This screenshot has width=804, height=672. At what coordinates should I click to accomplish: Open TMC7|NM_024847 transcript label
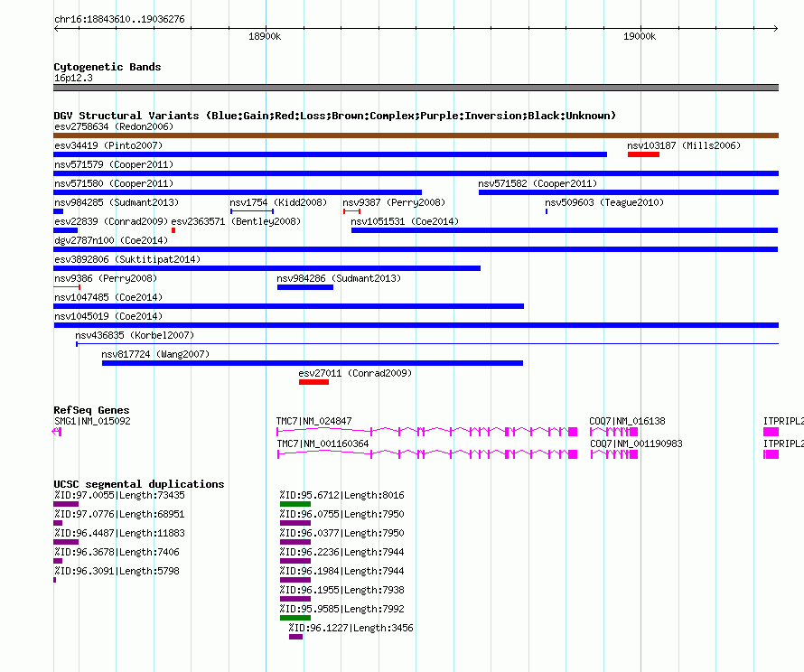pyautogui.click(x=313, y=421)
